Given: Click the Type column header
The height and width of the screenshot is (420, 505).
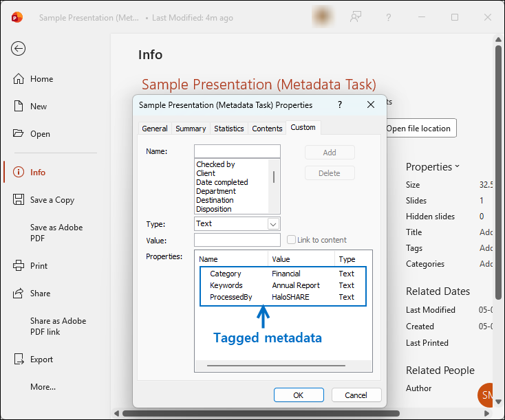Looking at the screenshot, I should 354,259.
